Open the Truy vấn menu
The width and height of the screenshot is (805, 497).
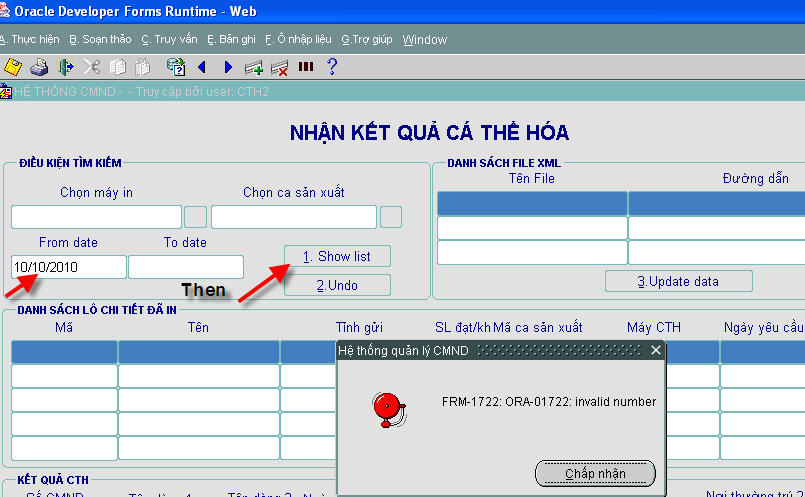pos(168,40)
